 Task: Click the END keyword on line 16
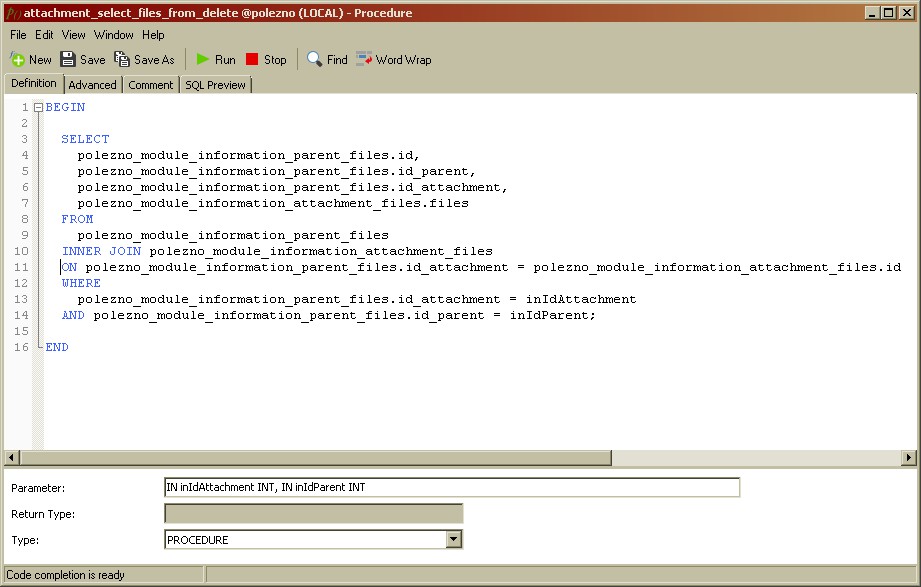coord(57,347)
